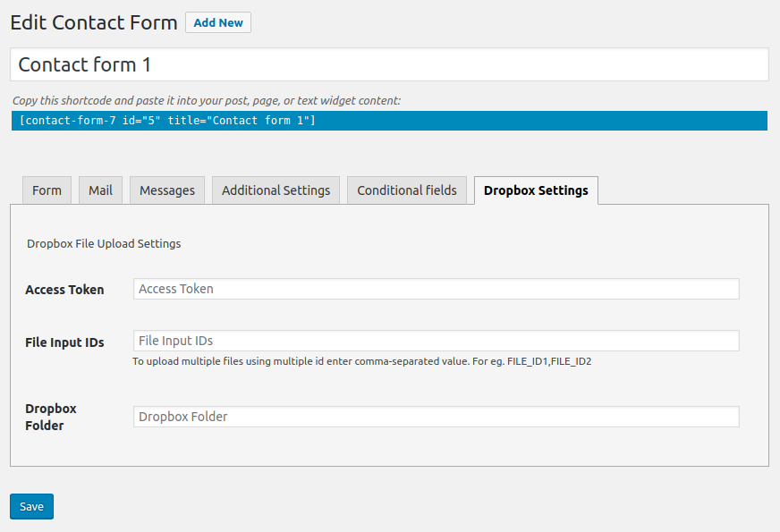The image size is (780, 532).
Task: Click the bold Dropbox Folder label
Action: pyautogui.click(x=51, y=417)
